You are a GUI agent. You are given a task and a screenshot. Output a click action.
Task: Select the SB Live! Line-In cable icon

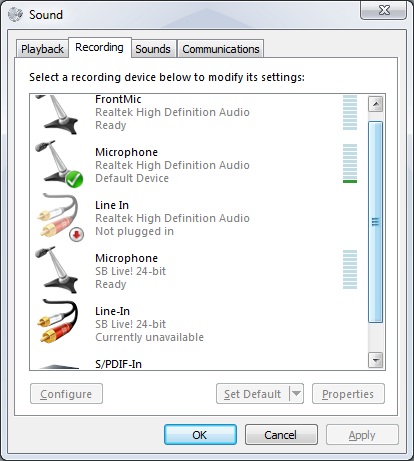pyautogui.click(x=58, y=321)
